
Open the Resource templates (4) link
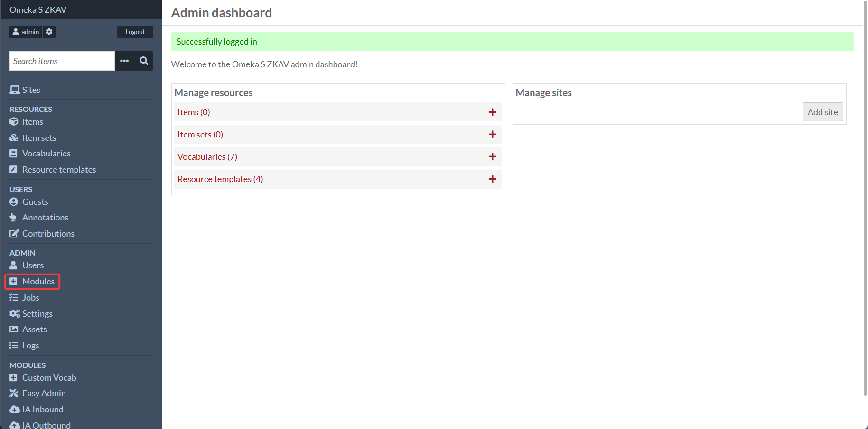[x=220, y=179]
